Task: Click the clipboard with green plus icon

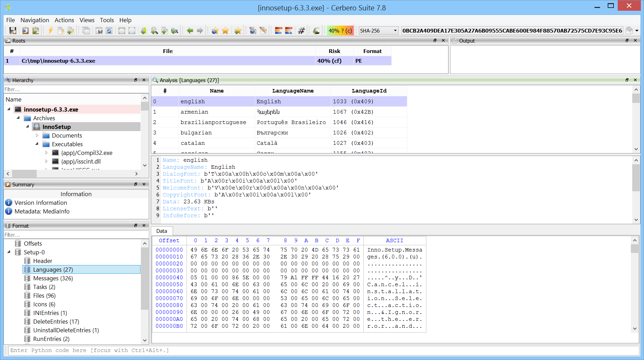Action: 35,30
